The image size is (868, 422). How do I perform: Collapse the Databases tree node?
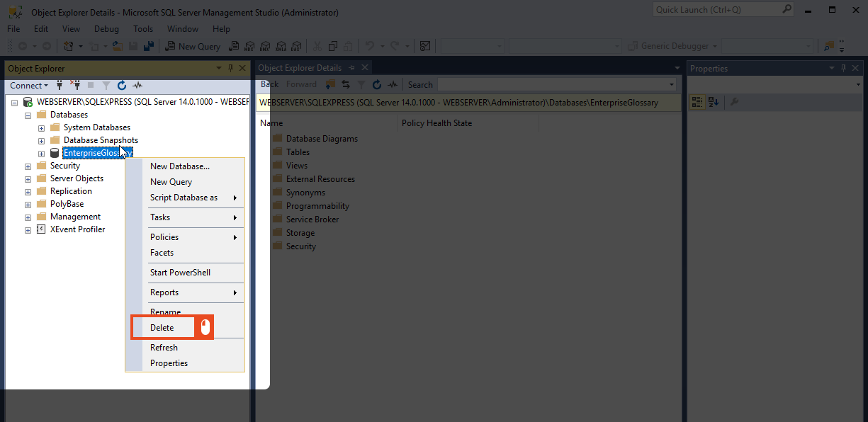28,115
